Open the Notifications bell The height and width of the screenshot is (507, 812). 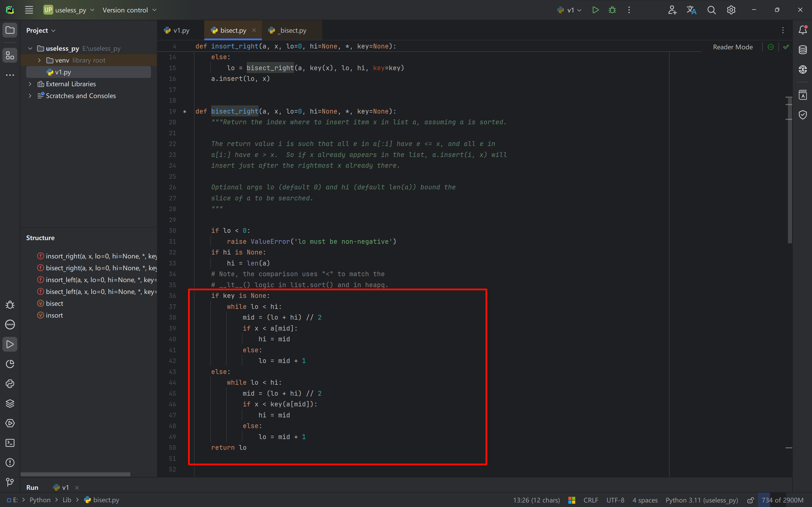pos(803,30)
